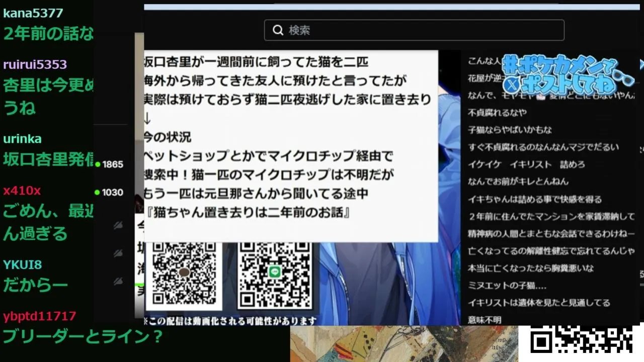Click the notice この配信は動画化される可能性があります

(x=230, y=321)
